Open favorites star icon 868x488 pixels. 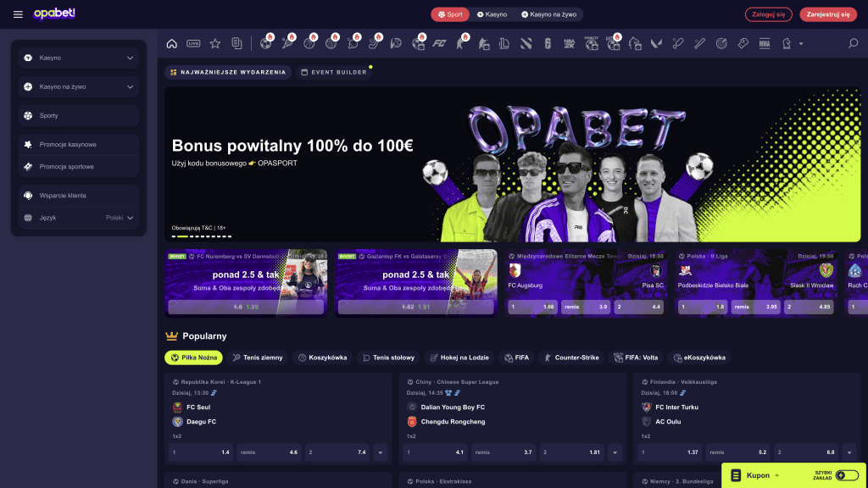(x=215, y=44)
